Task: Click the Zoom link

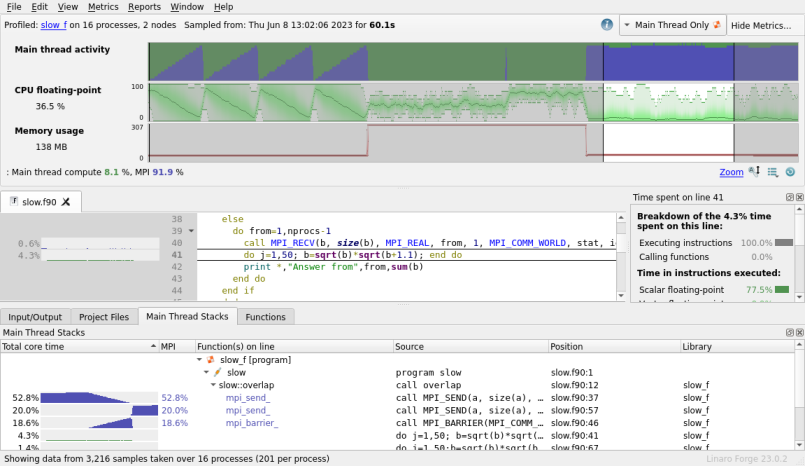Action: (731, 172)
